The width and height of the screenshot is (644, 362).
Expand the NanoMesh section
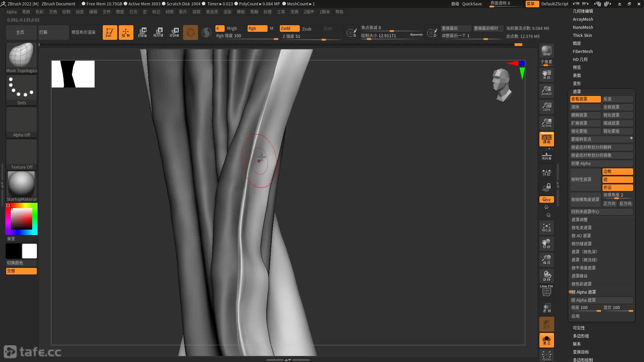coord(583,27)
